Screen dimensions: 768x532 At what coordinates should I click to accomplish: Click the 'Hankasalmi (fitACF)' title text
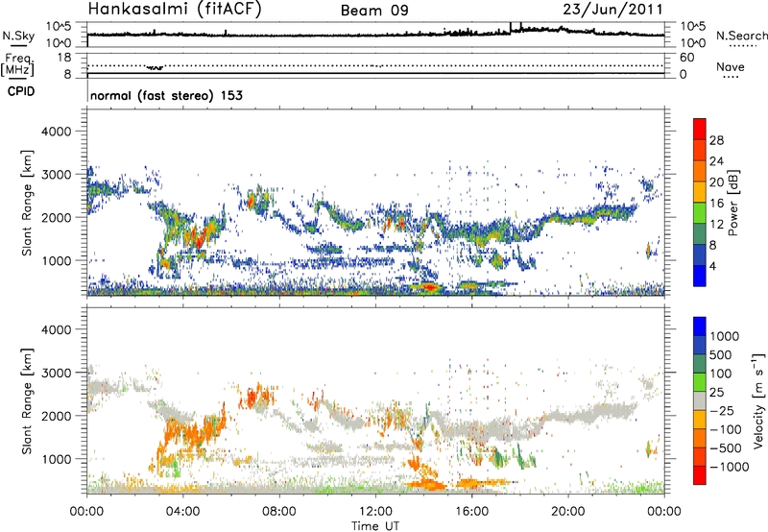(x=175, y=10)
